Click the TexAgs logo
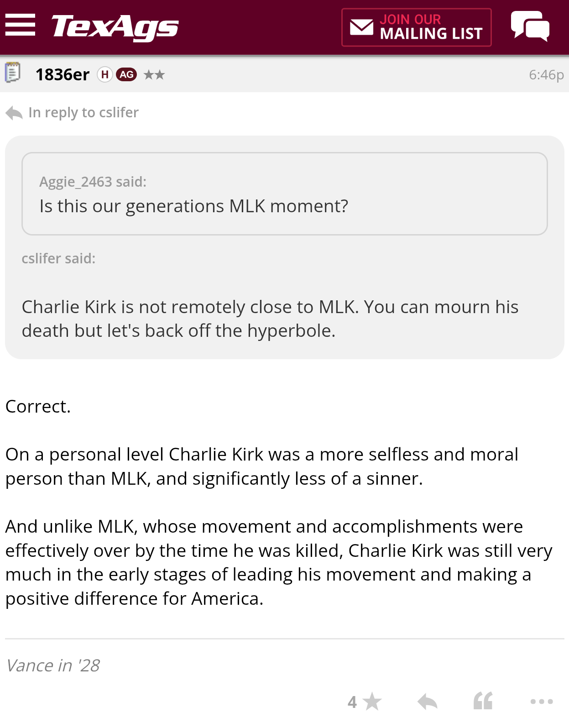569x728 pixels. point(115,27)
